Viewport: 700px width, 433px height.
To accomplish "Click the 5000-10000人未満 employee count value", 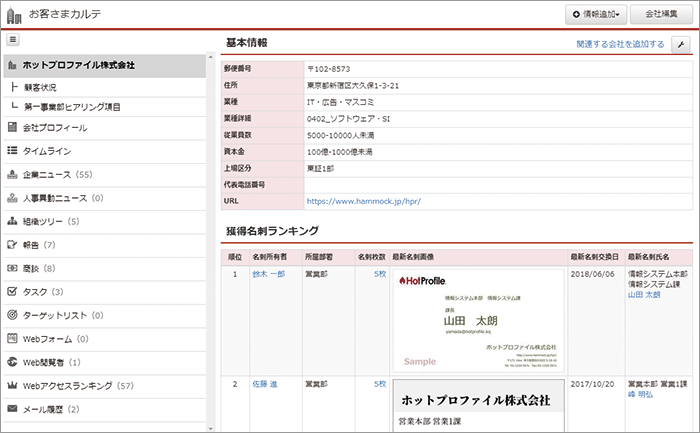I will (x=341, y=135).
